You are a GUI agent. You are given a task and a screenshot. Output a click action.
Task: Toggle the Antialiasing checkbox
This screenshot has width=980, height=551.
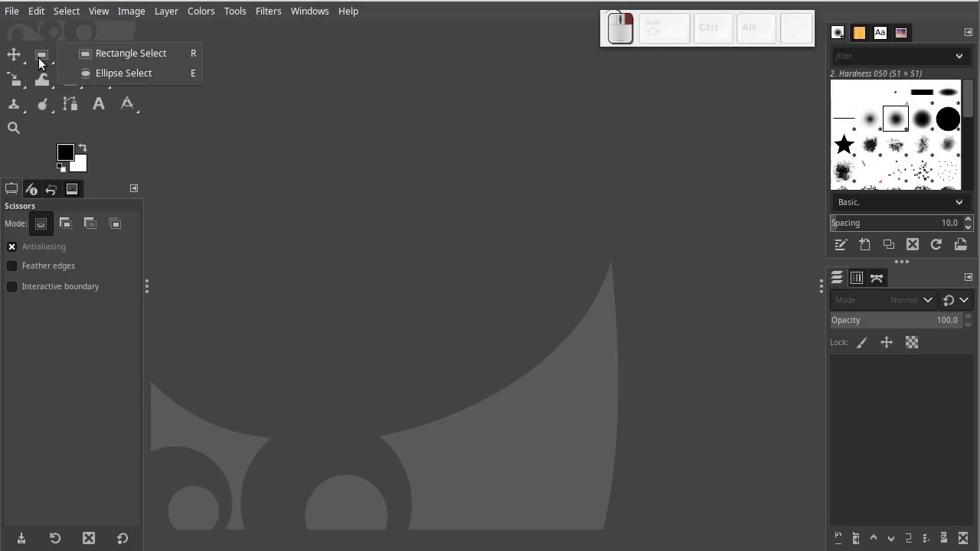click(x=12, y=246)
